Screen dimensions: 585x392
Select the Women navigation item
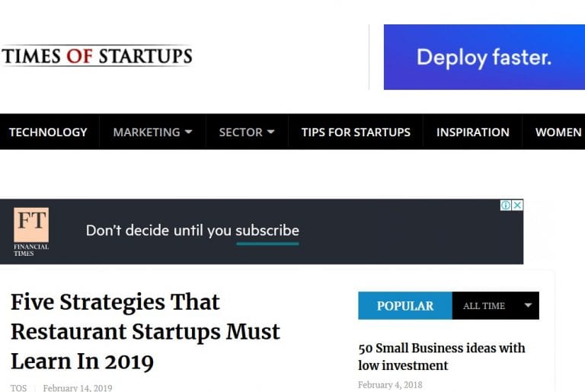[x=558, y=132]
